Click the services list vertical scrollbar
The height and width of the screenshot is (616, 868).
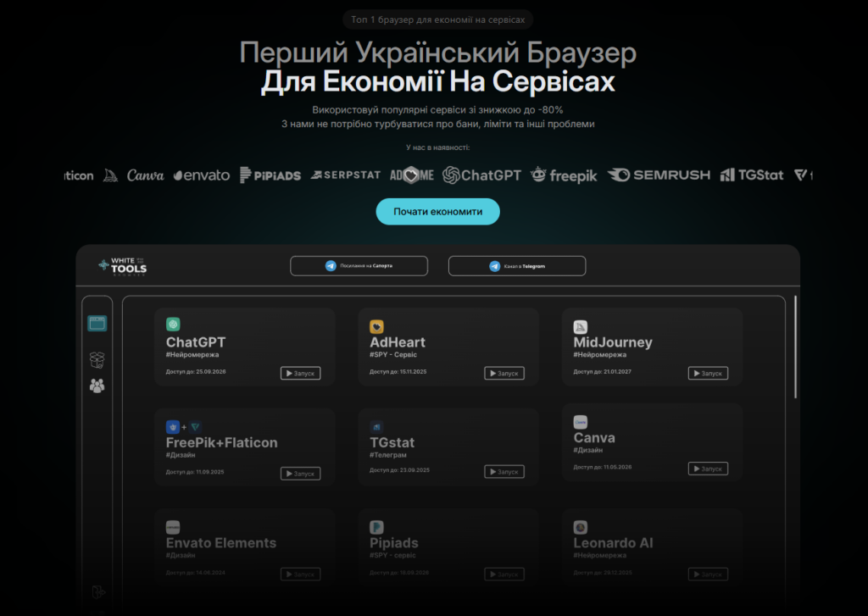795,347
